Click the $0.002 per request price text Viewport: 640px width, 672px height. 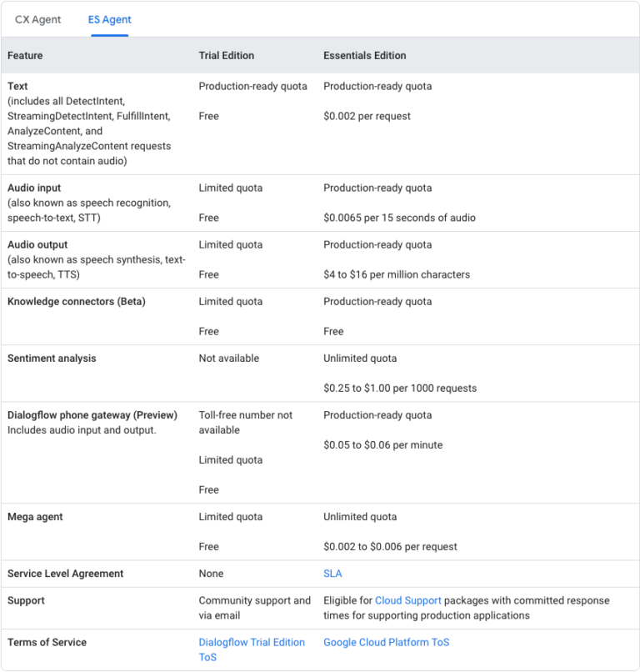pos(367,117)
